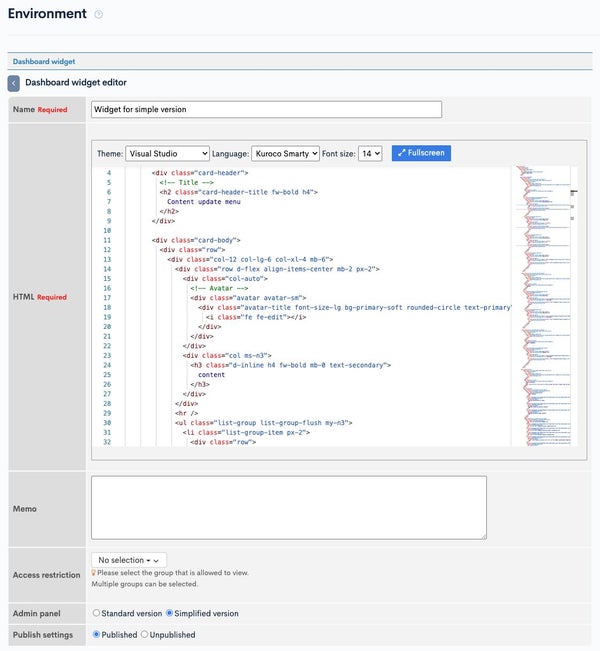This screenshot has height=651, width=600.
Task: Click the lightbulb hint icon under Access restriction
Action: point(94,573)
